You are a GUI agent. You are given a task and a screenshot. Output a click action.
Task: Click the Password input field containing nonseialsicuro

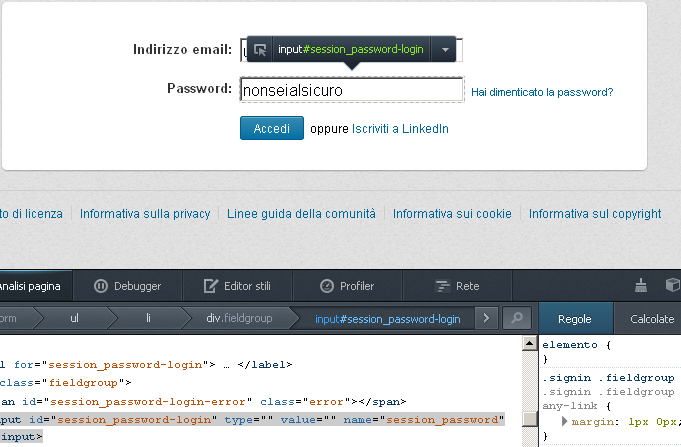(351, 90)
